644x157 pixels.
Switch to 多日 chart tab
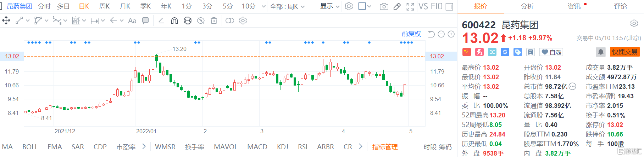coord(63,6)
